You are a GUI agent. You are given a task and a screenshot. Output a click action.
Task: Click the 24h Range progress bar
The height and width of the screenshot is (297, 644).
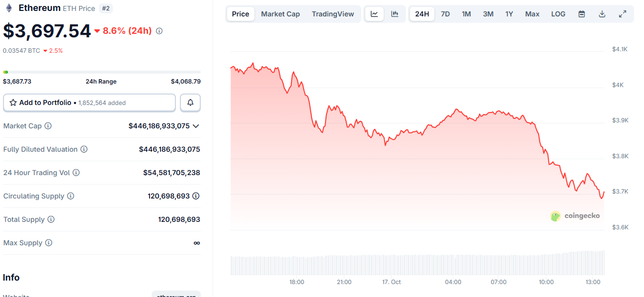[x=102, y=72]
